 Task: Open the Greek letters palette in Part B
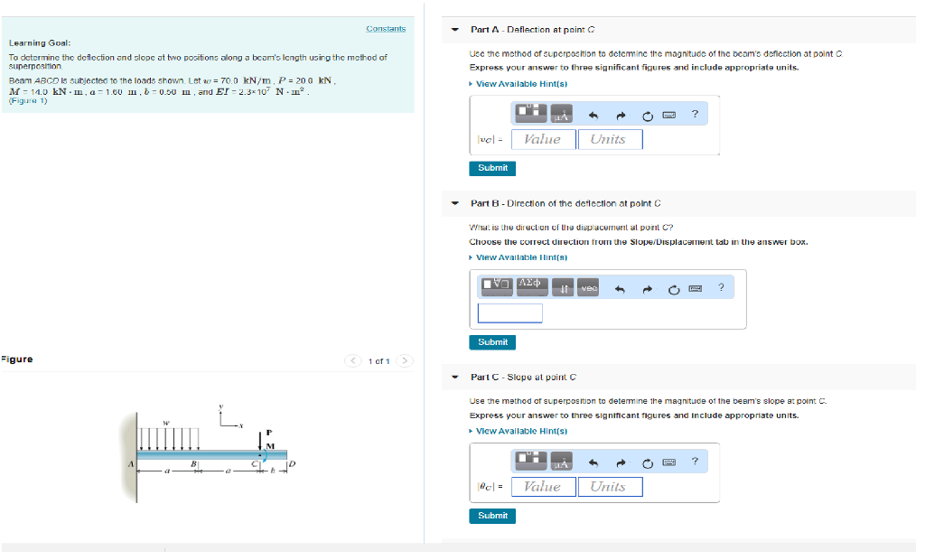[530, 287]
